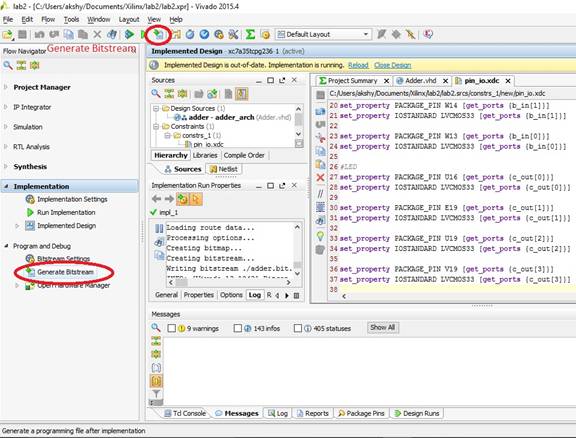Pause log output icon in run log
This screenshot has width=576, height=438.
159,228
